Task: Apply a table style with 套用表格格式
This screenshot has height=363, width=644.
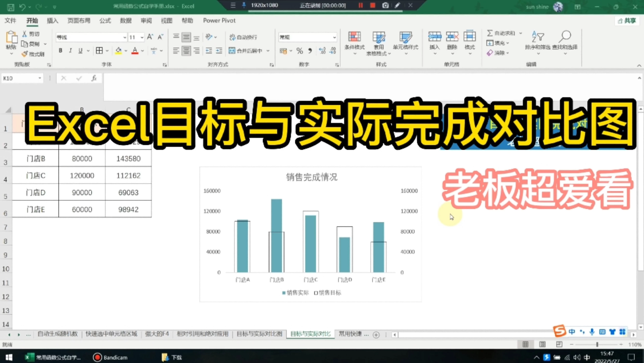Action: [x=379, y=42]
